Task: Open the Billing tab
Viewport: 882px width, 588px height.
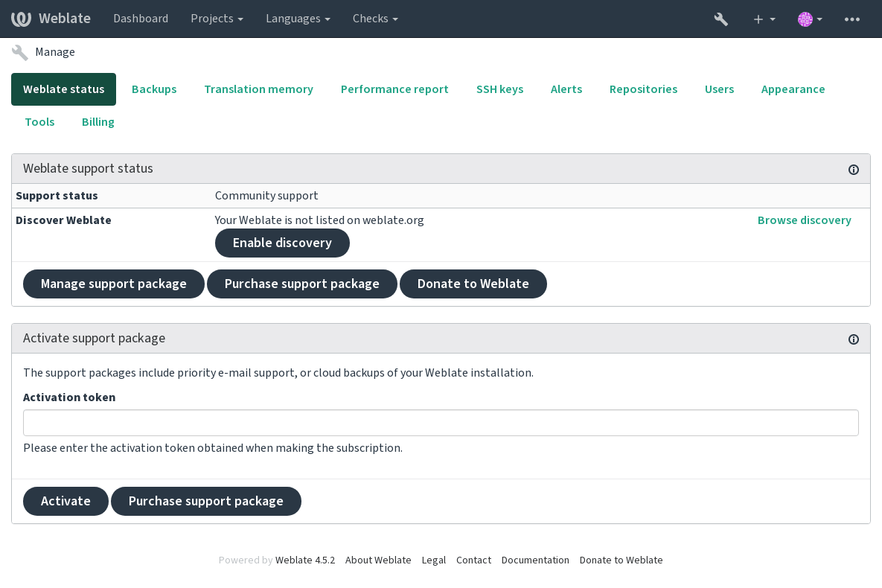Action: click(x=98, y=122)
